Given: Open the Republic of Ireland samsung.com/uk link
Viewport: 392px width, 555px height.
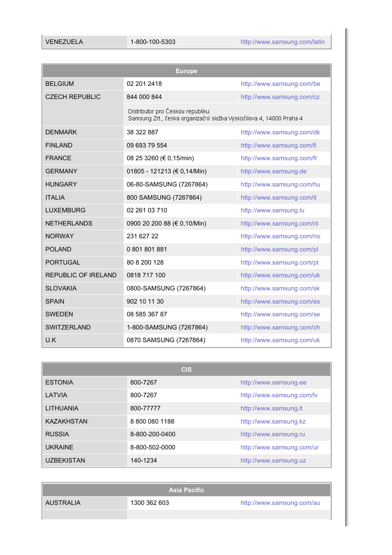Looking at the screenshot, I should [x=280, y=275].
